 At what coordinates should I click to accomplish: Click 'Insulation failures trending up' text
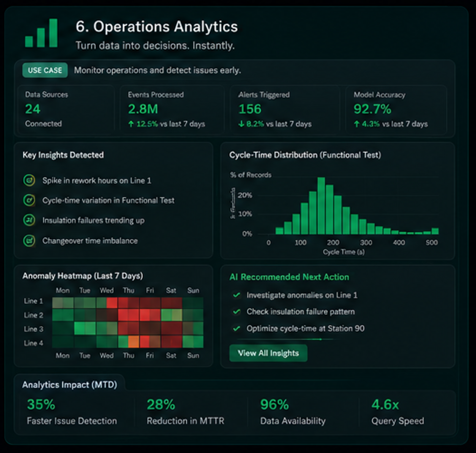pos(93,220)
